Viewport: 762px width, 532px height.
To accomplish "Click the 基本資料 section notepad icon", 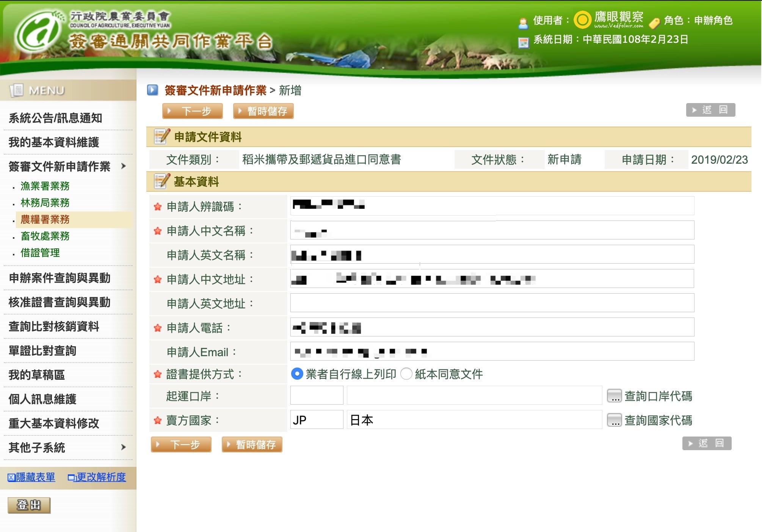I will tap(162, 181).
